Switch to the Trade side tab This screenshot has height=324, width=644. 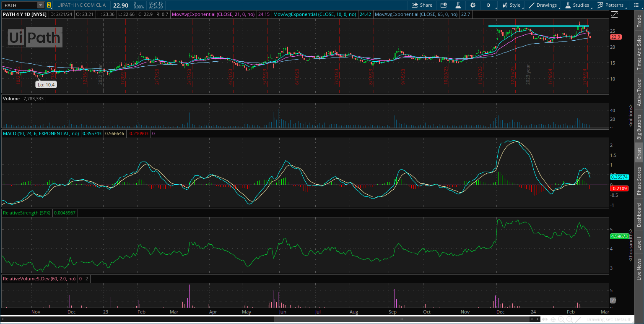click(639, 22)
